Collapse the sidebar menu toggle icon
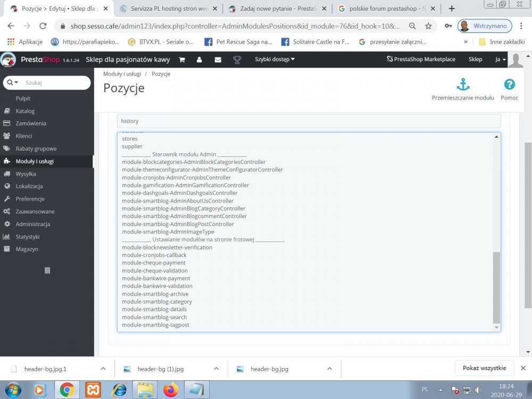This screenshot has width=532, height=399. pyautogui.click(x=47, y=270)
